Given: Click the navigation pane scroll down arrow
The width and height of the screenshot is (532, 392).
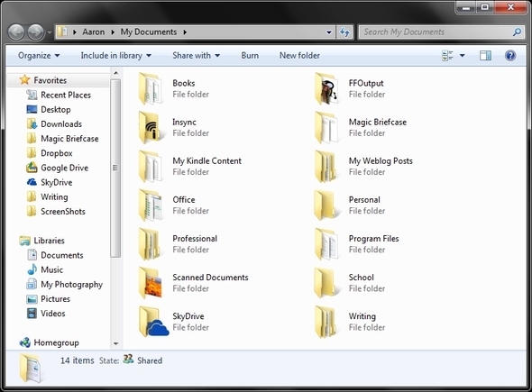Looking at the screenshot, I should click(115, 343).
